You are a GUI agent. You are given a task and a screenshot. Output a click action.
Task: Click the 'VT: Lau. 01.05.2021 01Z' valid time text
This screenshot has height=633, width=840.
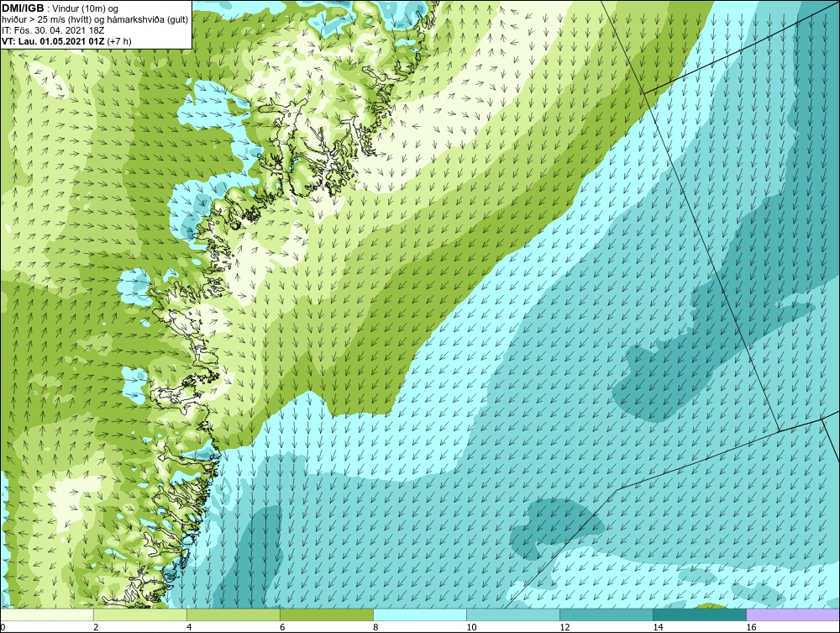point(54,41)
